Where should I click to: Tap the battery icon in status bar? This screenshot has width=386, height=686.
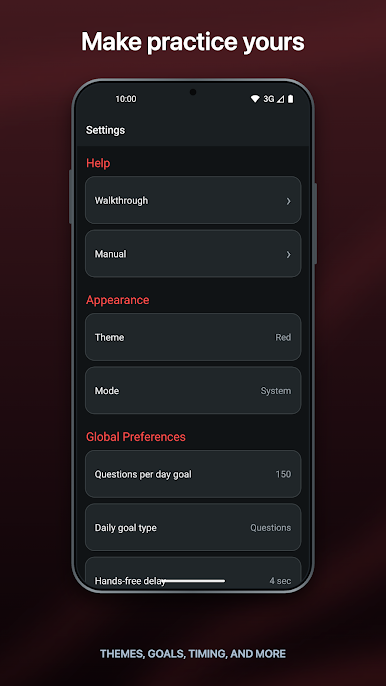pos(291,99)
